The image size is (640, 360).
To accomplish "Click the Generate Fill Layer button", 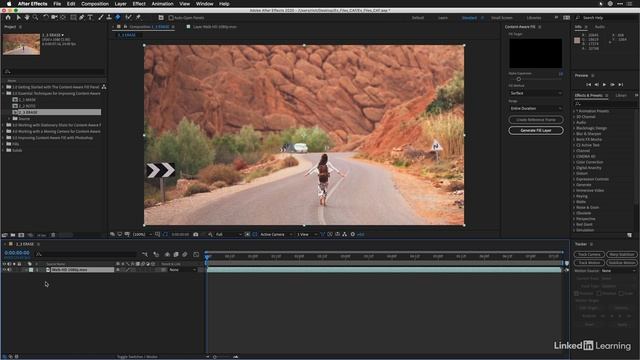I will 536,130.
